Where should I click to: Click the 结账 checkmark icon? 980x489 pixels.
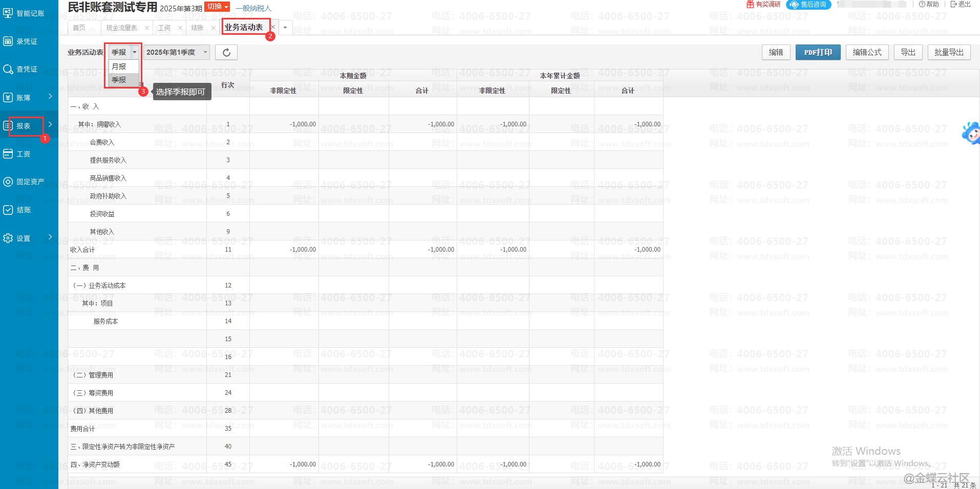coord(8,210)
